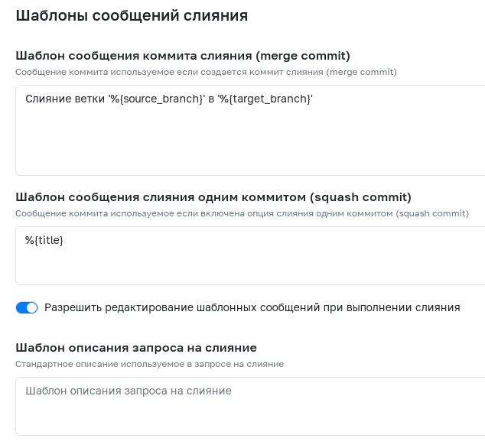Click the %{title} text in squash template
The height and width of the screenshot is (448, 485).
44,240
